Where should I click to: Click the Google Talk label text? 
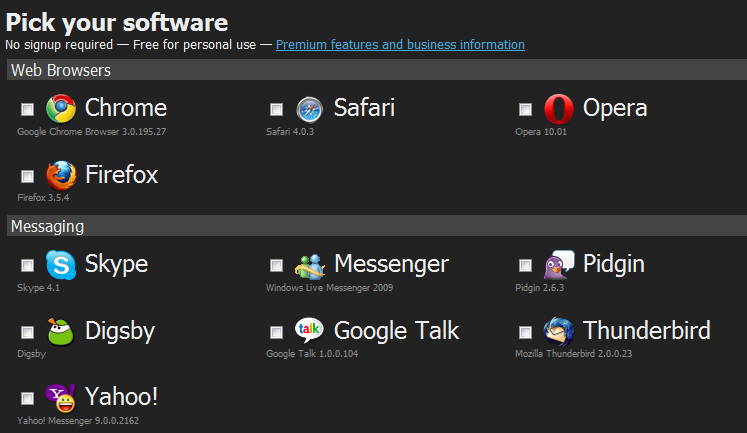396,332
